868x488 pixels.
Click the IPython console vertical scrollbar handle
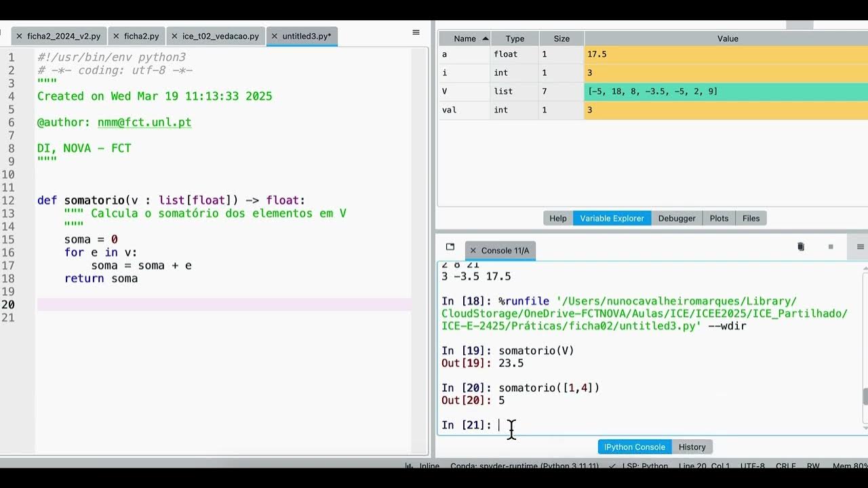[865, 396]
